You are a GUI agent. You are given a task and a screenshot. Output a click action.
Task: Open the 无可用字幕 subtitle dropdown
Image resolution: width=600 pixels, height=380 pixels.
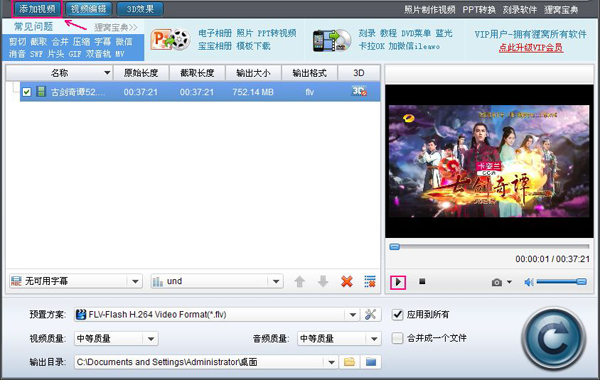pos(76,281)
